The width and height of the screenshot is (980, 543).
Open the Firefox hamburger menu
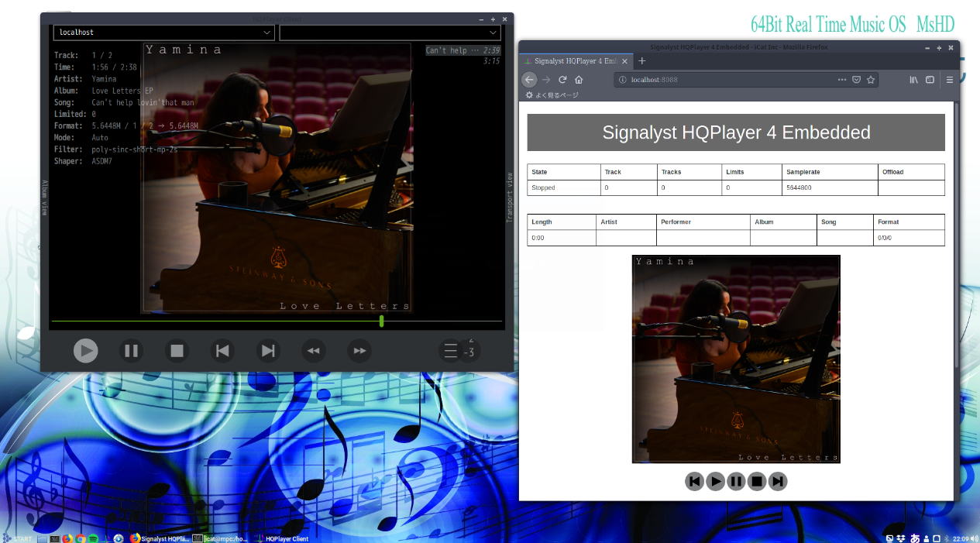coord(950,79)
